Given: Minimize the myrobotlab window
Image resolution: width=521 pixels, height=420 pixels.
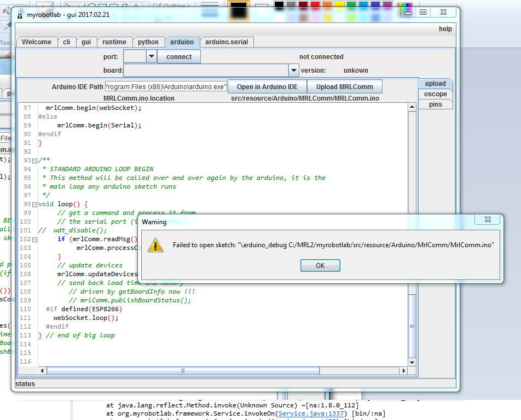Looking at the screenshot, I should click(408, 12).
